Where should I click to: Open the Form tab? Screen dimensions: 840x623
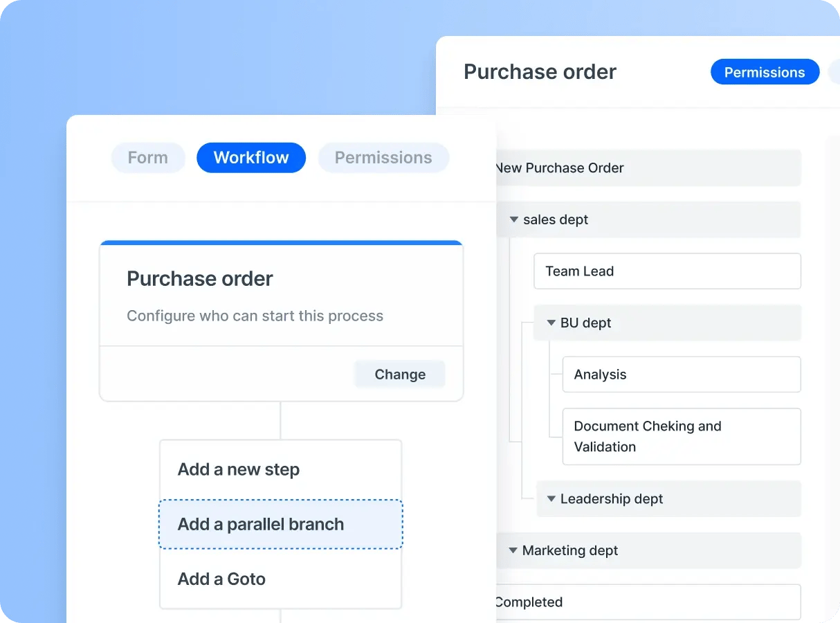coord(147,157)
